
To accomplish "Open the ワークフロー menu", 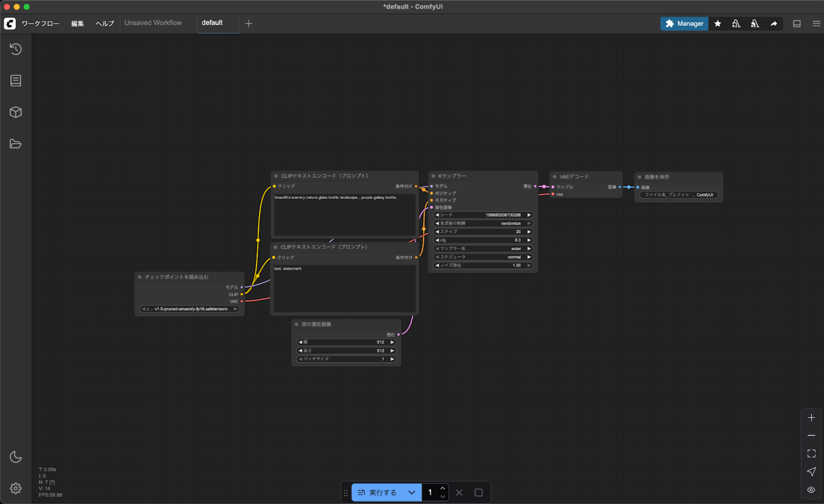I will point(40,24).
